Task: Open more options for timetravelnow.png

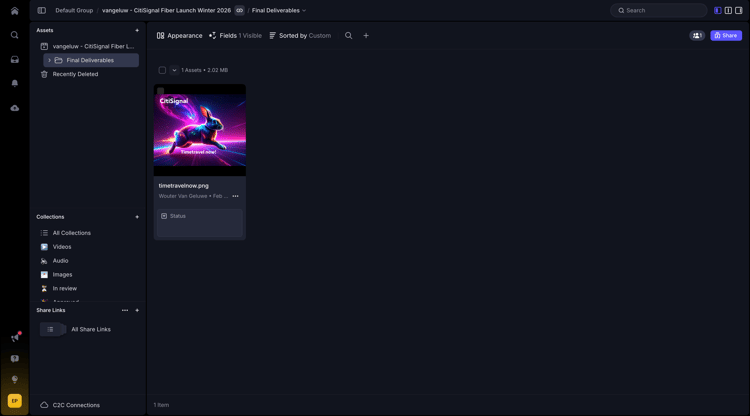Action: (x=235, y=196)
